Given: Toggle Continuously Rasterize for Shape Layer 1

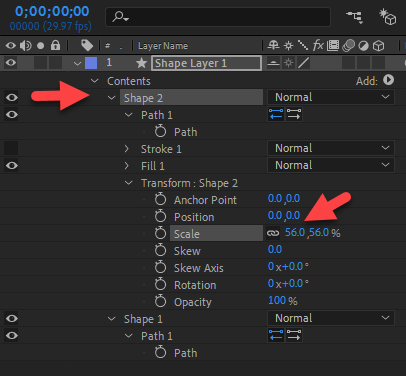Looking at the screenshot, I should [x=288, y=63].
